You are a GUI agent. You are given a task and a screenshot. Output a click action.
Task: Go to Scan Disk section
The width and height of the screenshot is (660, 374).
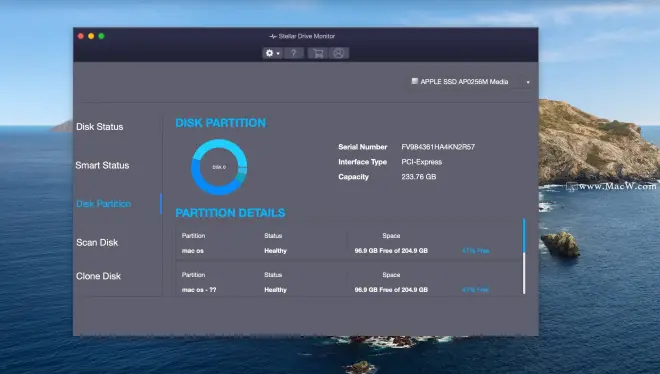pos(97,242)
